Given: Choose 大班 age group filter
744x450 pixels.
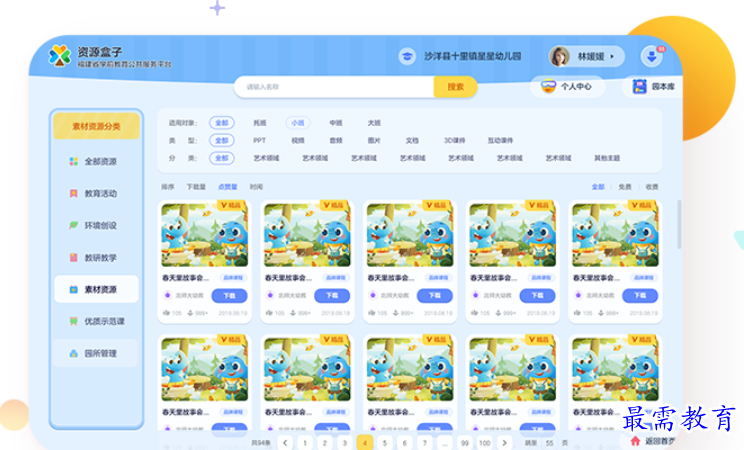Looking at the screenshot, I should click(374, 123).
